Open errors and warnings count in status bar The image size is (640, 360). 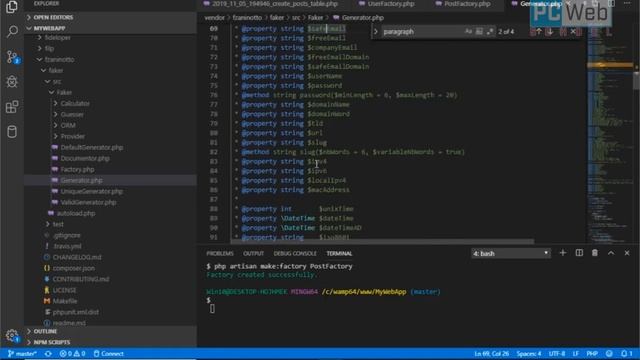[72, 353]
